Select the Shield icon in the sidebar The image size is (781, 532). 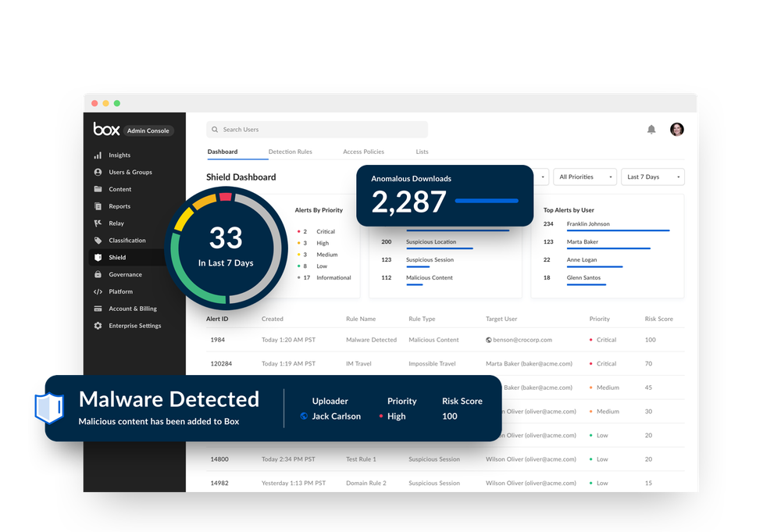[x=96, y=257]
